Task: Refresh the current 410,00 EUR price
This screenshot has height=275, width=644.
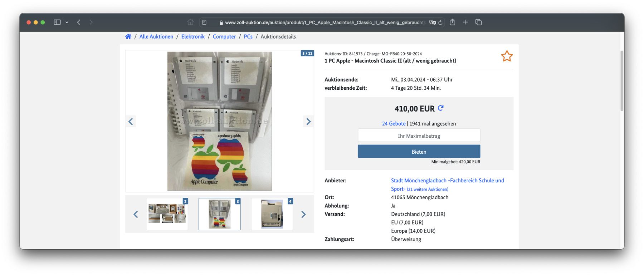Action: pos(441,108)
